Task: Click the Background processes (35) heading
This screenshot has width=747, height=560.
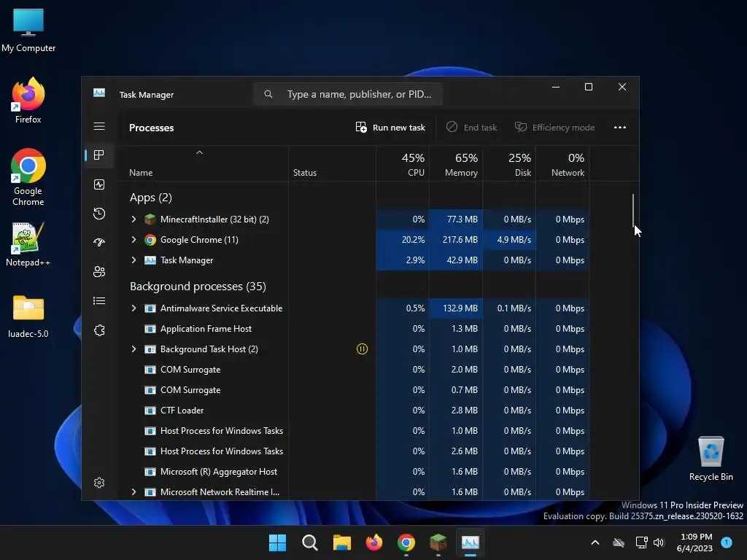Action: (198, 286)
